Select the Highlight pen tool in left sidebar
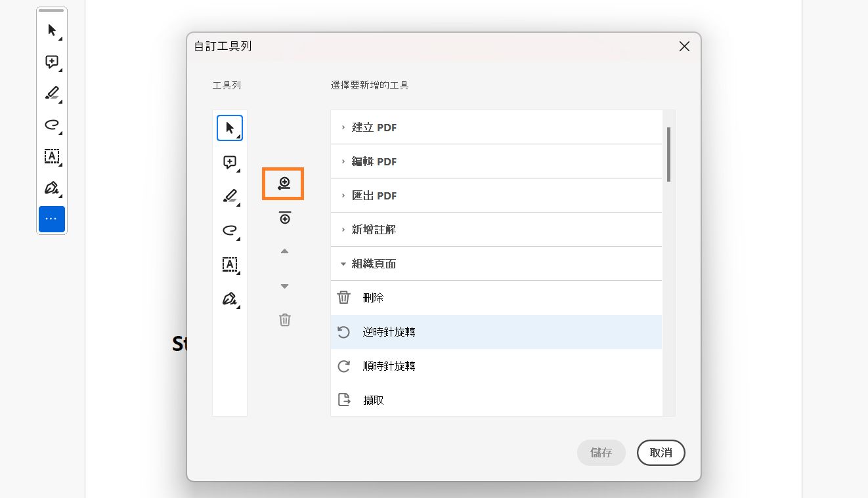This screenshot has height=498, width=868. coord(52,93)
